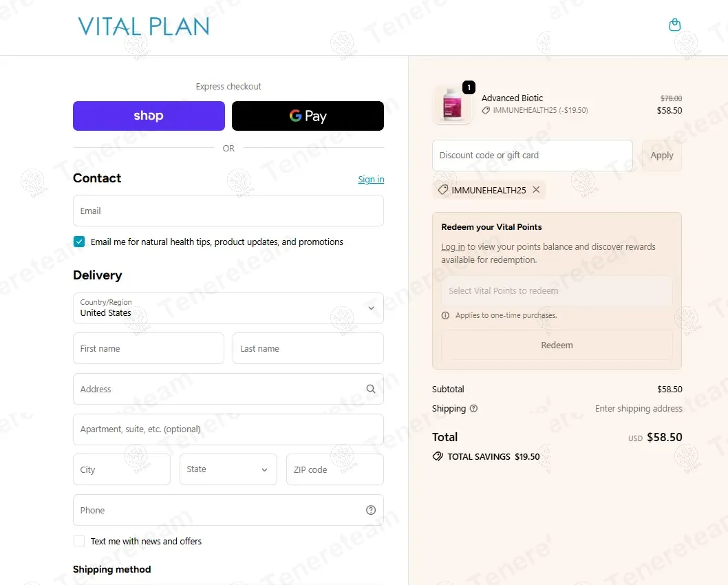This screenshot has height=585, width=728.
Task: Click the address search magnifier icon
Action: coord(370,389)
